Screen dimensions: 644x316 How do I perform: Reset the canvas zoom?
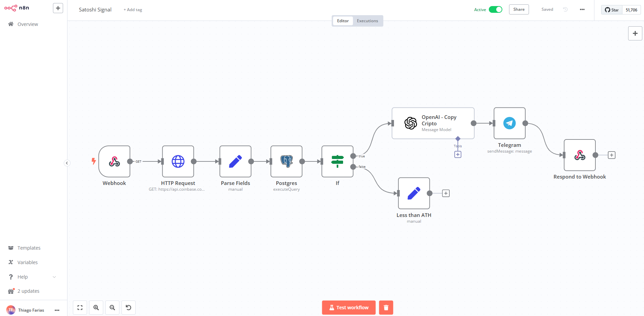tap(129, 308)
